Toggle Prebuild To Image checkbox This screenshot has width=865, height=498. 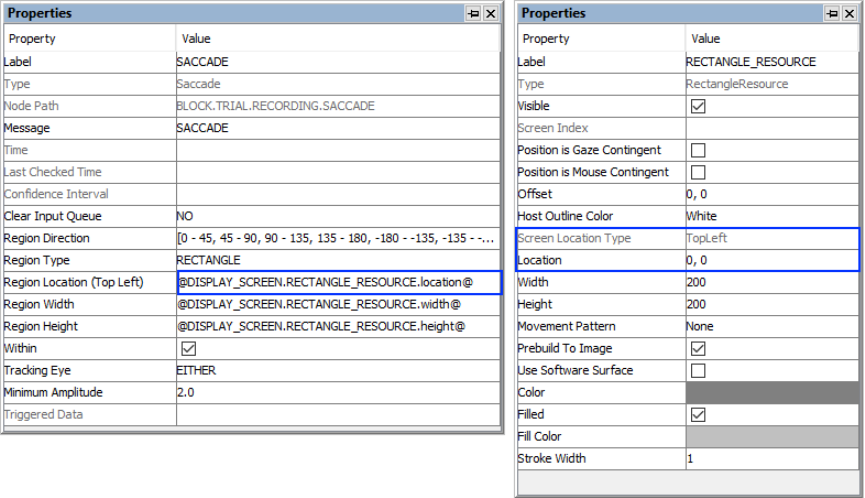pyautogui.click(x=698, y=349)
